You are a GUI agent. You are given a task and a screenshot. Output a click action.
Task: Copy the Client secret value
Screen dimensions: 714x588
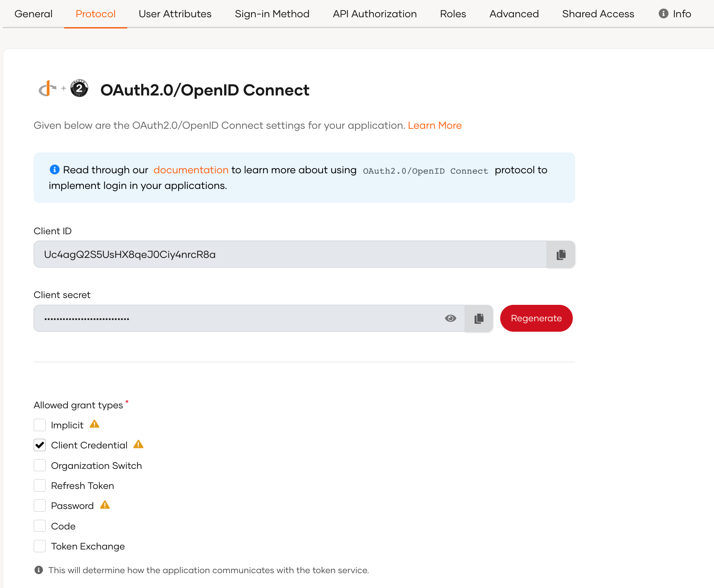click(478, 318)
